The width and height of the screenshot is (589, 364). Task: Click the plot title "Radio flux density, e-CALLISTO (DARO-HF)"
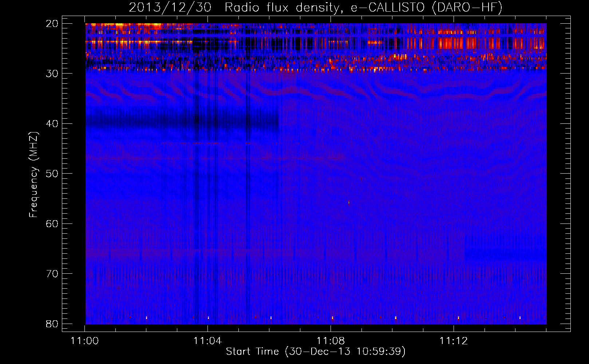363,7
